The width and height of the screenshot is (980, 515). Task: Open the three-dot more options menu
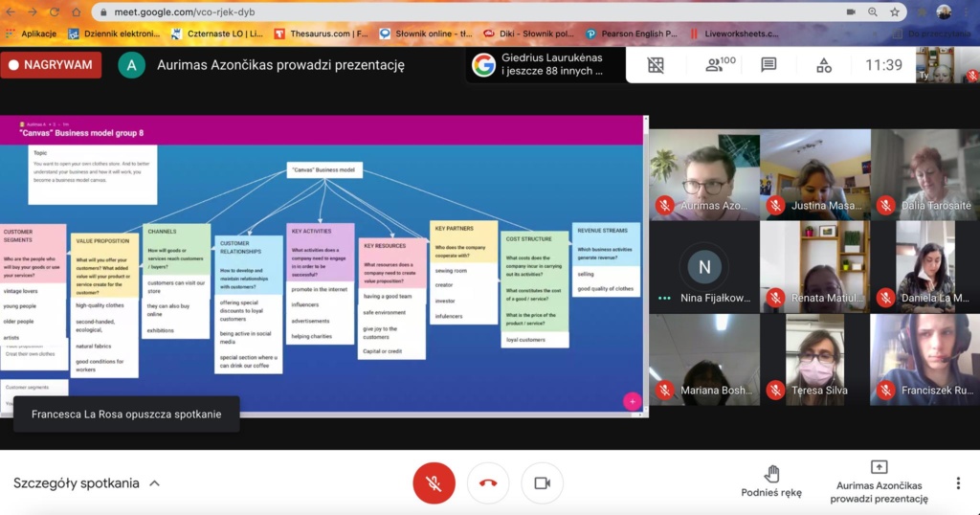pos(957,483)
